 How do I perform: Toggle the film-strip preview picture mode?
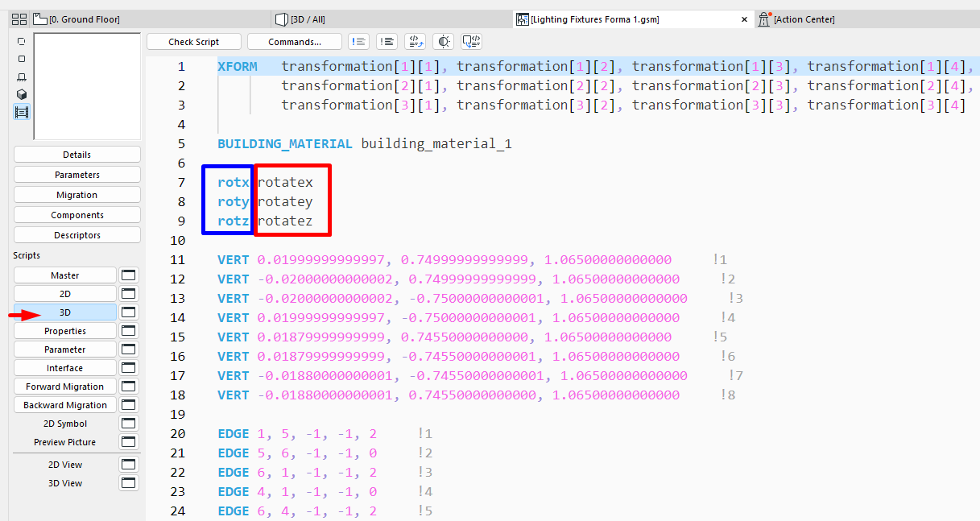pos(22,112)
